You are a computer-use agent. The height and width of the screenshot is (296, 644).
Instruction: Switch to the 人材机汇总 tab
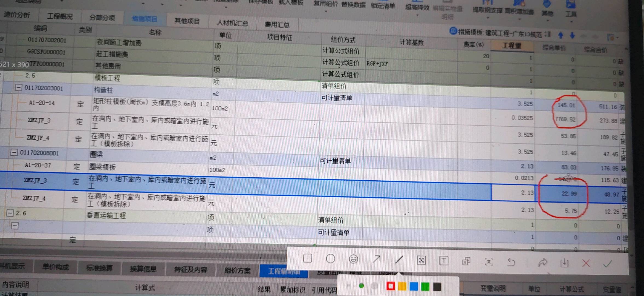(x=233, y=23)
